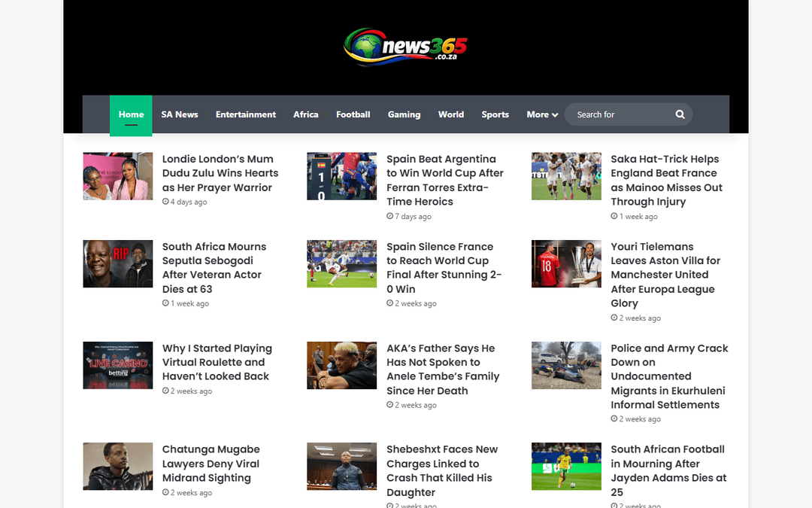Open the SA News section

click(x=179, y=114)
